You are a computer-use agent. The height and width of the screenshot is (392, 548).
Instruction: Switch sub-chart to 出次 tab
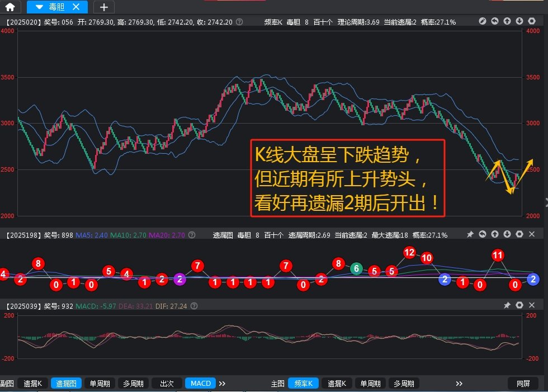pyautogui.click(x=167, y=383)
